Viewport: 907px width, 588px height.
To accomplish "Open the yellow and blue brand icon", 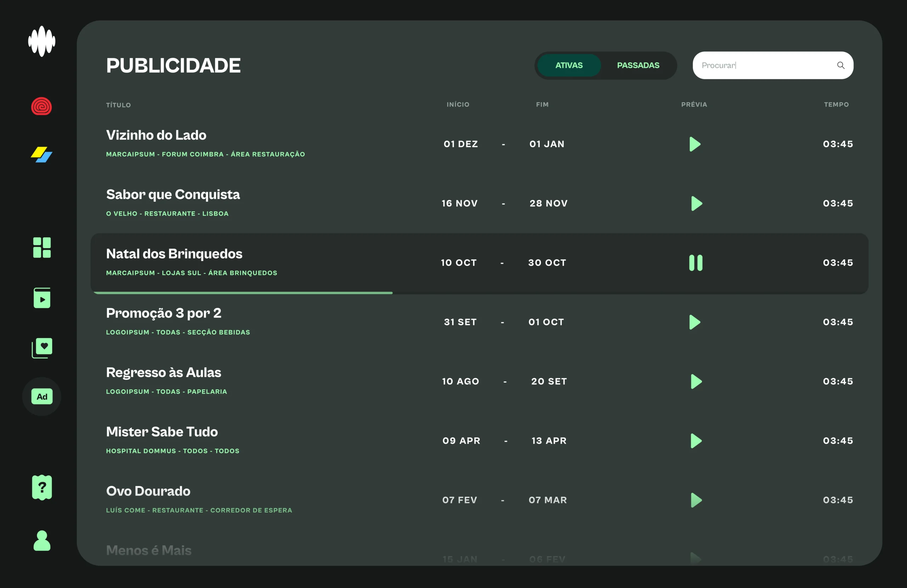I will pyautogui.click(x=41, y=155).
